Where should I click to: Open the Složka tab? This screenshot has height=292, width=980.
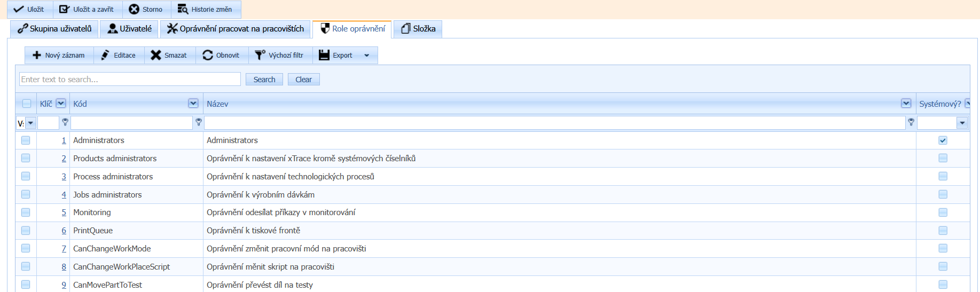(418, 29)
